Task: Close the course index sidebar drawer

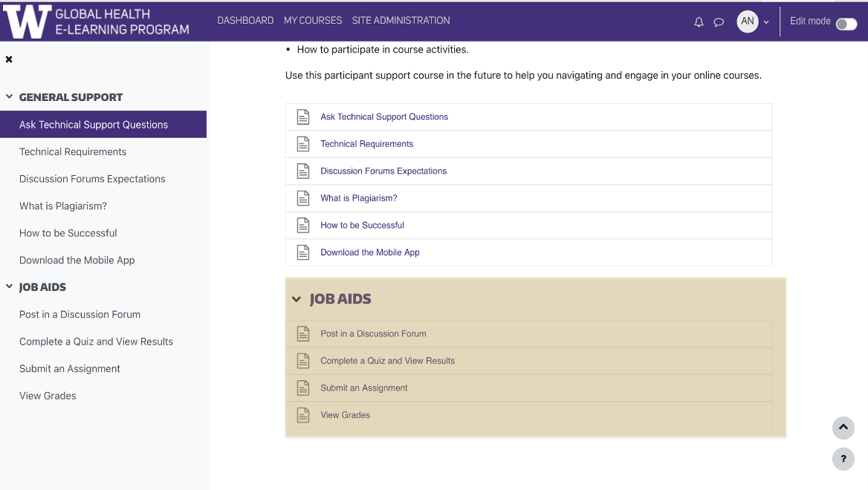Action: tap(9, 59)
